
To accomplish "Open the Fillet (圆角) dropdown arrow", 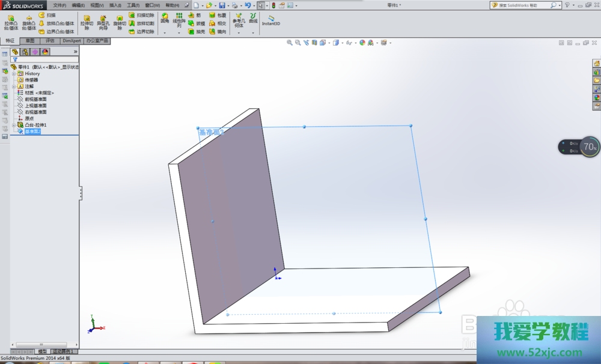I will 164,32.
